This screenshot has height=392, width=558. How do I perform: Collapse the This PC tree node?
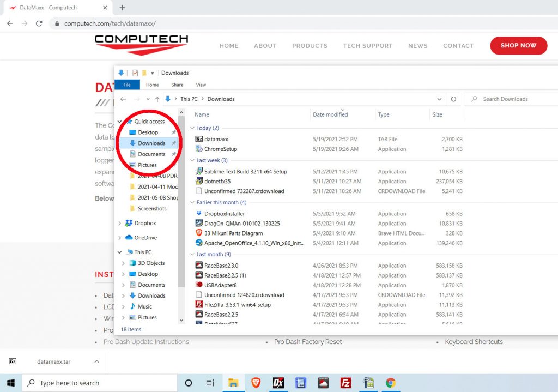pos(119,252)
